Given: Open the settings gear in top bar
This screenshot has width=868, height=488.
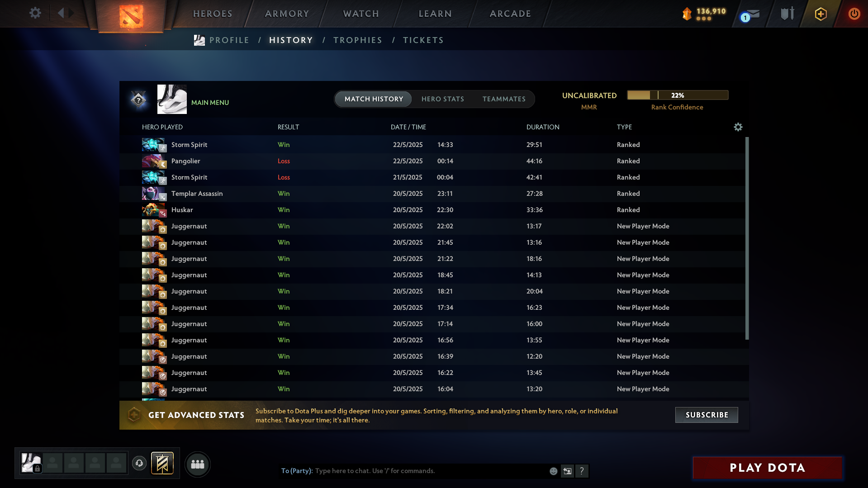Looking at the screenshot, I should (x=35, y=13).
